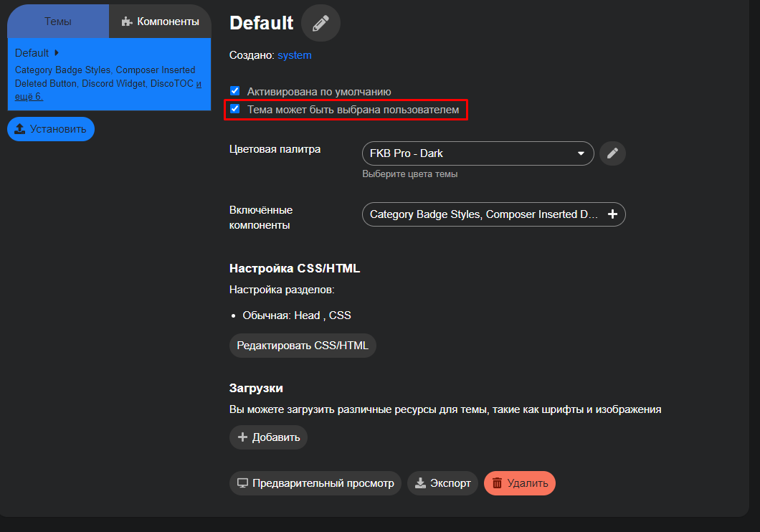Click the download icon on Экспорт button
This screenshot has height=532, width=760.
420,483
